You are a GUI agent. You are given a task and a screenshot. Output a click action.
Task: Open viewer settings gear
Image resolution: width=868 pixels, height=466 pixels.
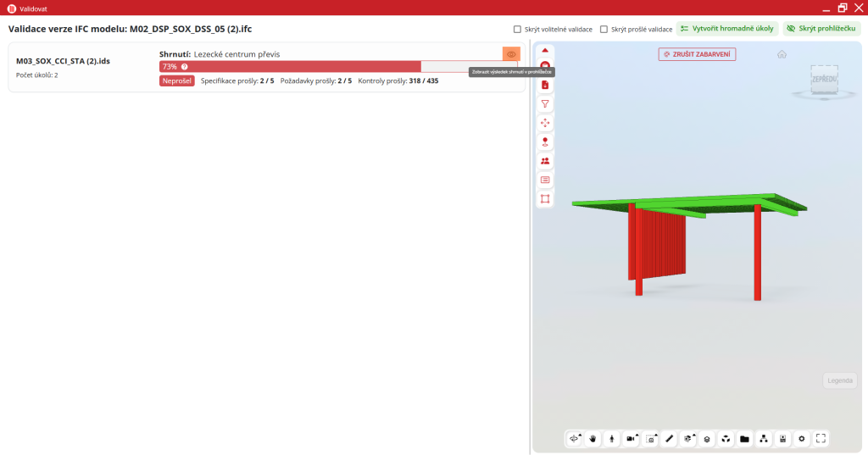(801, 439)
